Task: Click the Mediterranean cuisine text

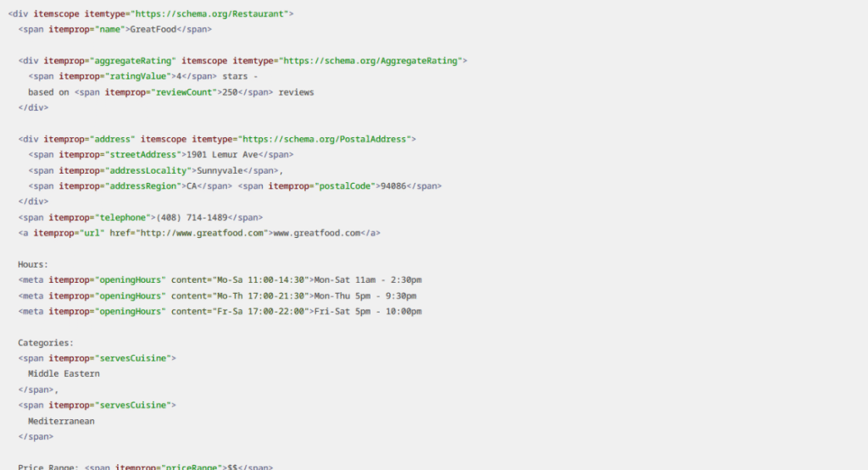Action: click(61, 421)
